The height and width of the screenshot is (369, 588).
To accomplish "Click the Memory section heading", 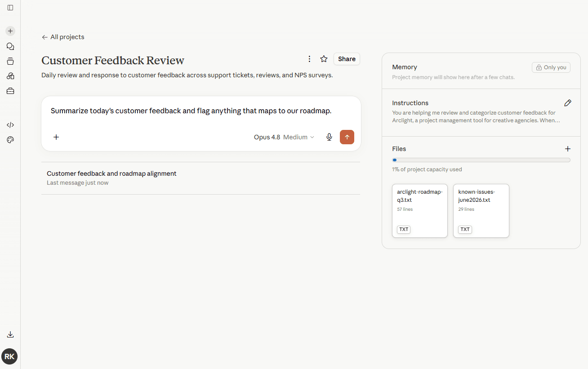I will (405, 67).
